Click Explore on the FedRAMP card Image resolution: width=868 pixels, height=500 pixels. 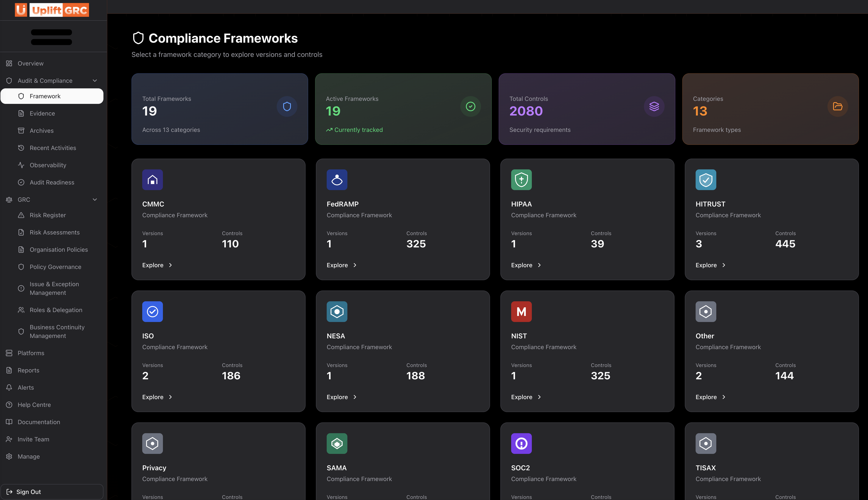pyautogui.click(x=342, y=265)
